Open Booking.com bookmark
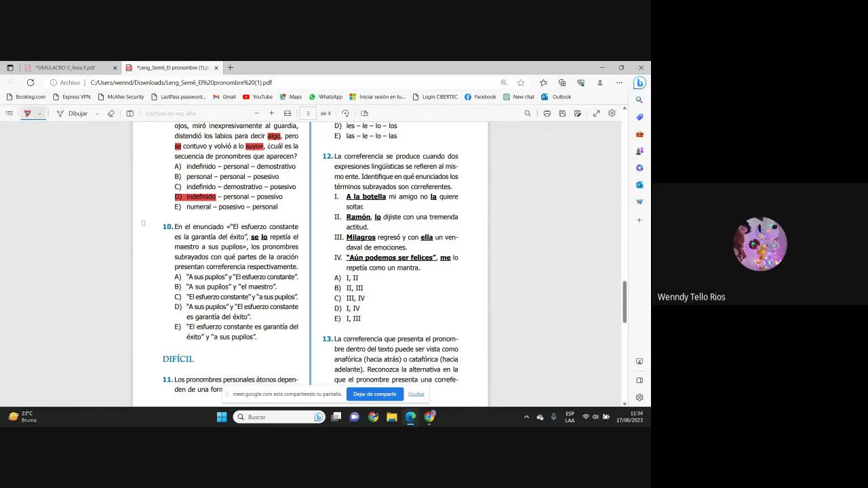 26,97
